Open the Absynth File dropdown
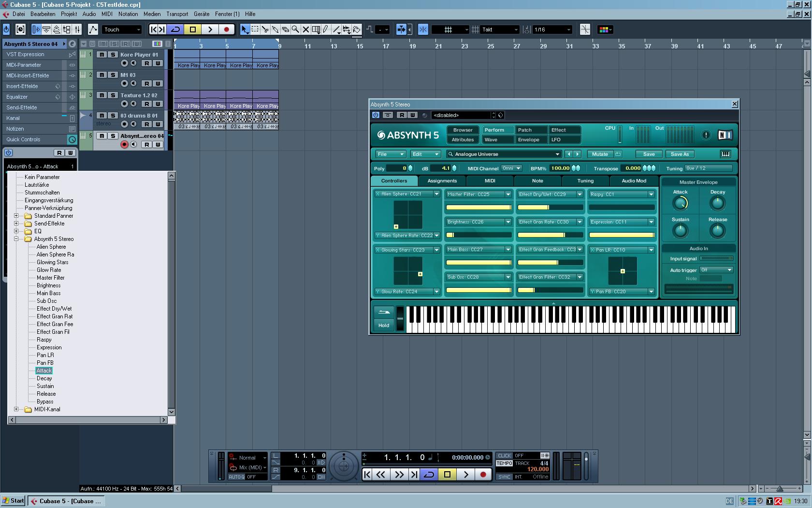 pos(390,154)
